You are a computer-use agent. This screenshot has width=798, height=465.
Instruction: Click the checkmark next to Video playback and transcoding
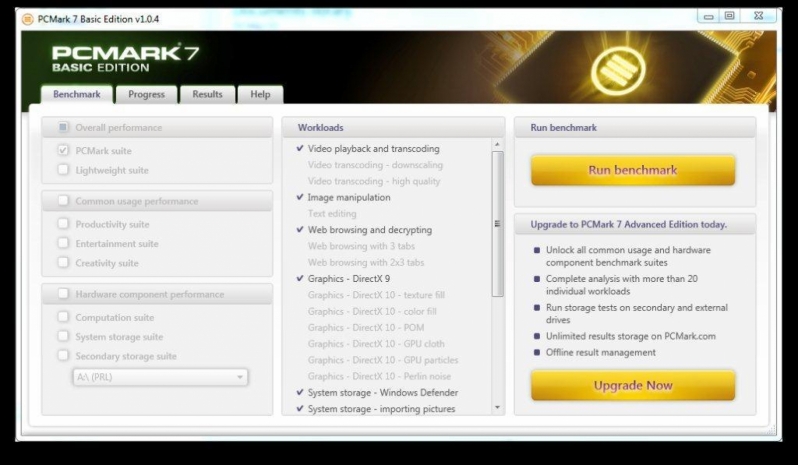300,149
